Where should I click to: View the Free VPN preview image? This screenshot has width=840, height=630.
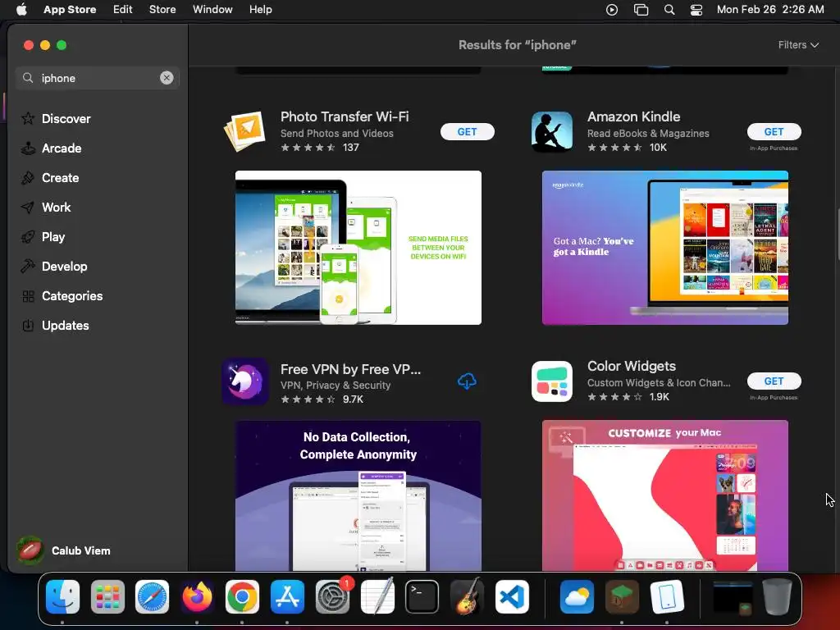[358, 495]
